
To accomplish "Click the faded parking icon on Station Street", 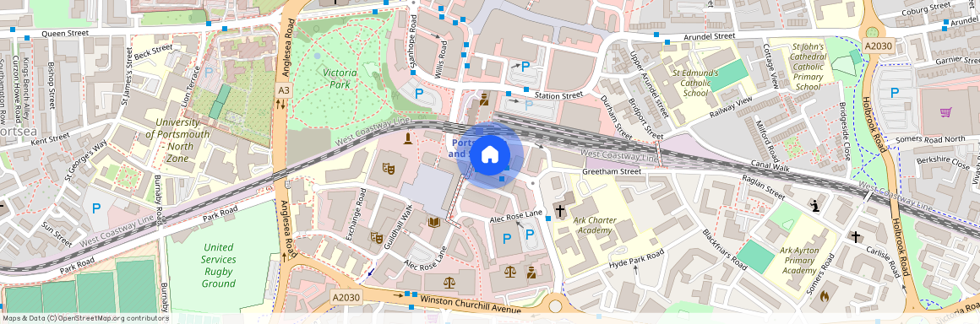I will (x=529, y=105).
